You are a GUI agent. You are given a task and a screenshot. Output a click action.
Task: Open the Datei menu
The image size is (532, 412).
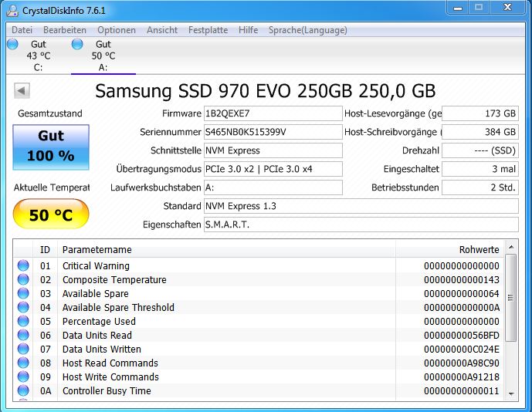pos(22,30)
